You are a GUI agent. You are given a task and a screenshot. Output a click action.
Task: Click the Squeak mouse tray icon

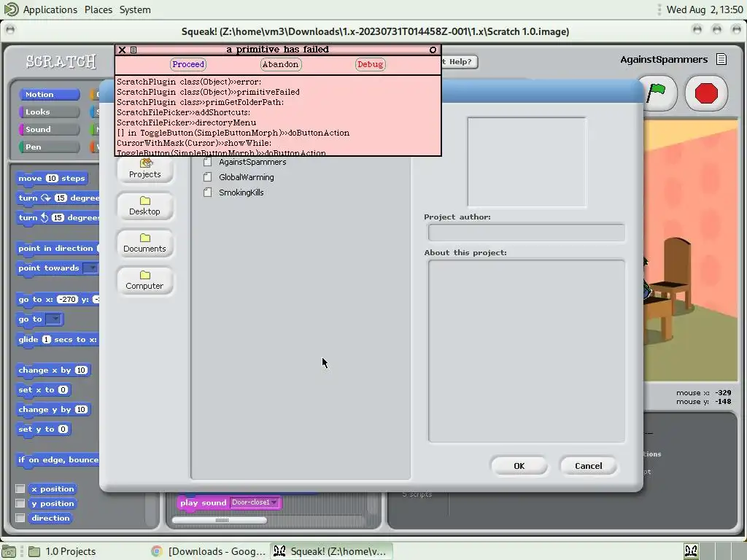pyautogui.click(x=692, y=551)
